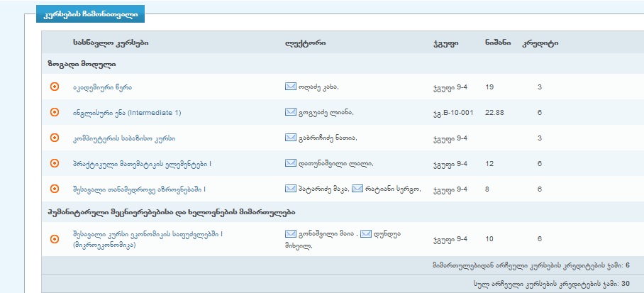Click heading ჰუმანიტარული მეცნიერებებისა და ხელოვნების მიმართულება
Screen dimensions: 644x293
[171, 212]
